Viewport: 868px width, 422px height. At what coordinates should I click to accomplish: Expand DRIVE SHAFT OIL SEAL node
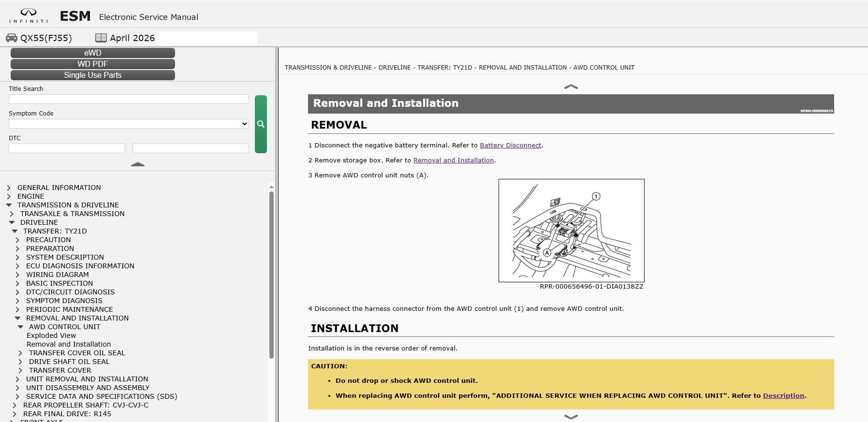point(20,362)
